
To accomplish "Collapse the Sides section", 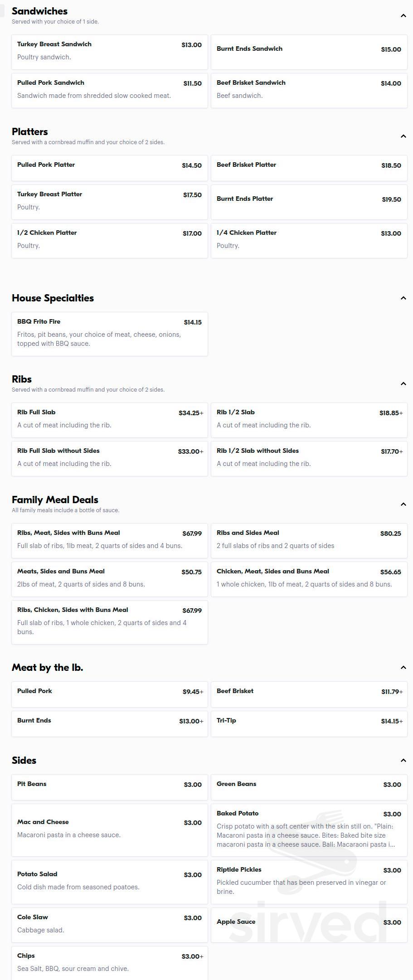I will [x=403, y=760].
